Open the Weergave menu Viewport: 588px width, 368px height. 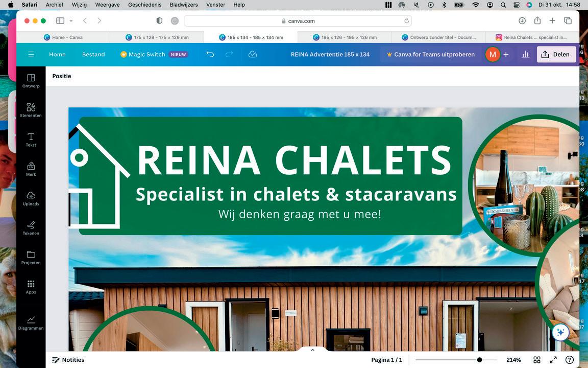coord(108,5)
